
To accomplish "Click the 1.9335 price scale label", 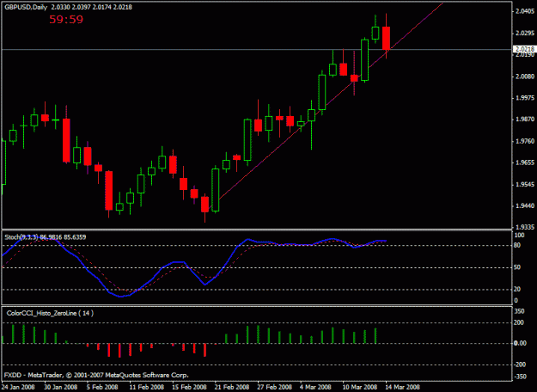I will (x=525, y=228).
